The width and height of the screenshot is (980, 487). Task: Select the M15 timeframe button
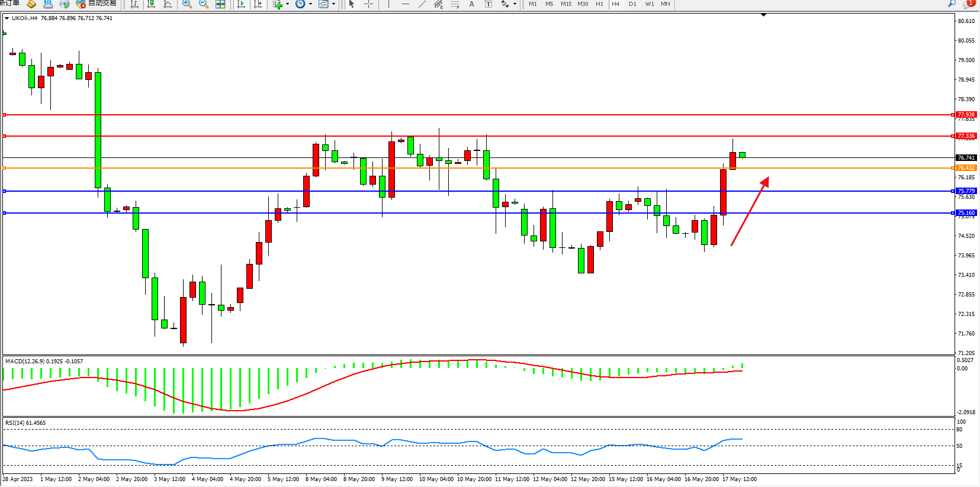(566, 4)
